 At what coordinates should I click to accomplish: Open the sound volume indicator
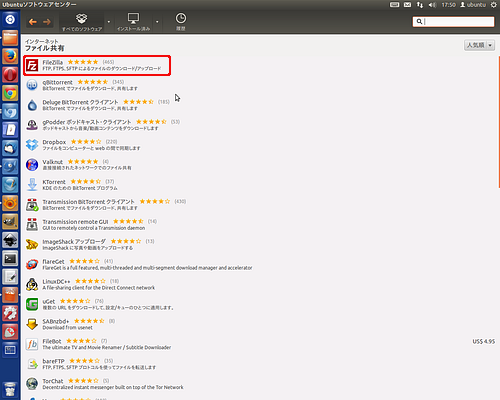432,5
